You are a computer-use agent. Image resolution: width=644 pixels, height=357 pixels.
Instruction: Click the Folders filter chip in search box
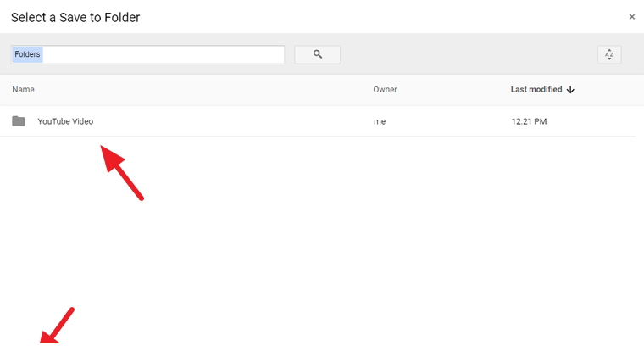[x=27, y=54]
